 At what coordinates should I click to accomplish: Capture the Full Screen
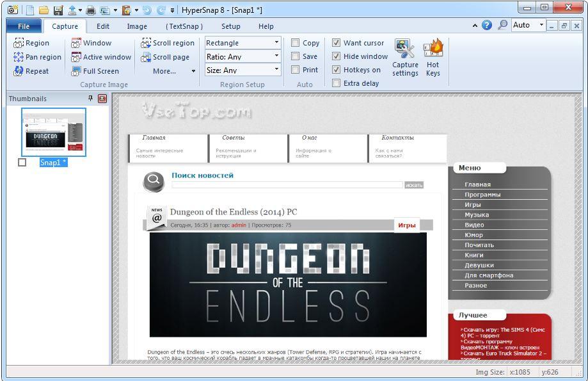95,71
